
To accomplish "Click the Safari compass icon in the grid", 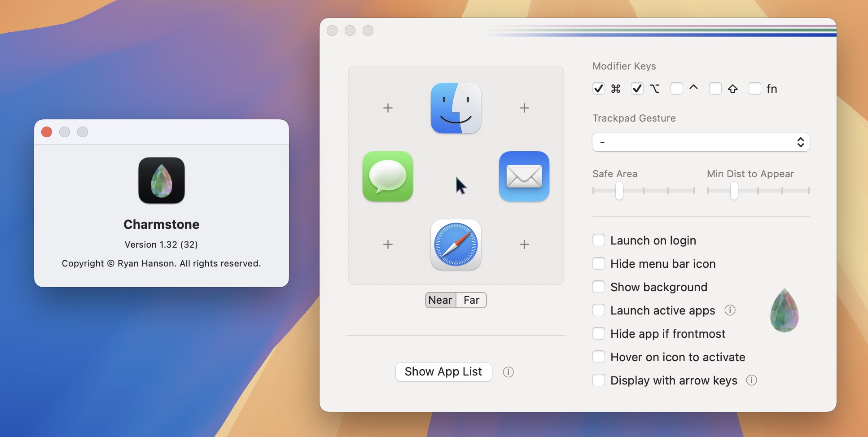I will (x=456, y=245).
